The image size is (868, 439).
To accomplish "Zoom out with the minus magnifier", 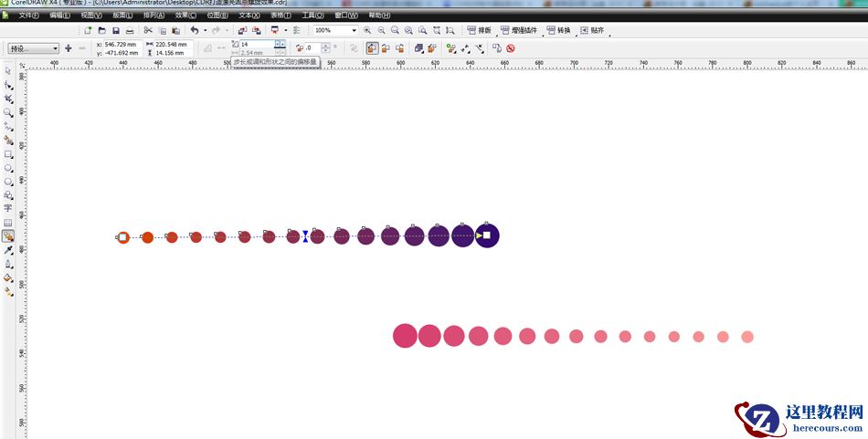I will click(381, 30).
